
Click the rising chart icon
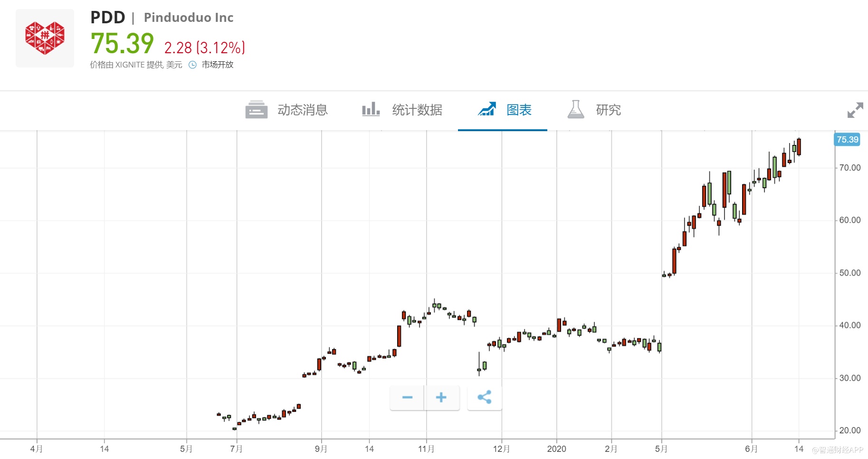[486, 109]
